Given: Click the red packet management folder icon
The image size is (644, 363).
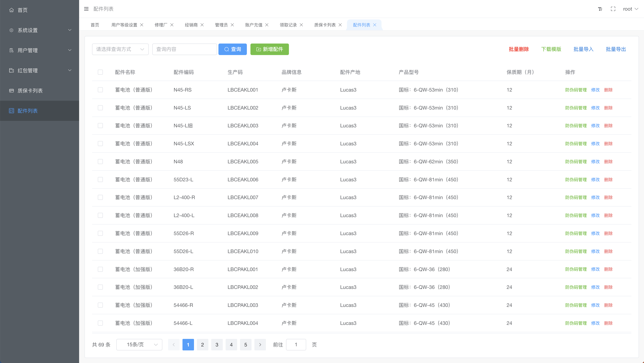Looking at the screenshot, I should pos(11,70).
